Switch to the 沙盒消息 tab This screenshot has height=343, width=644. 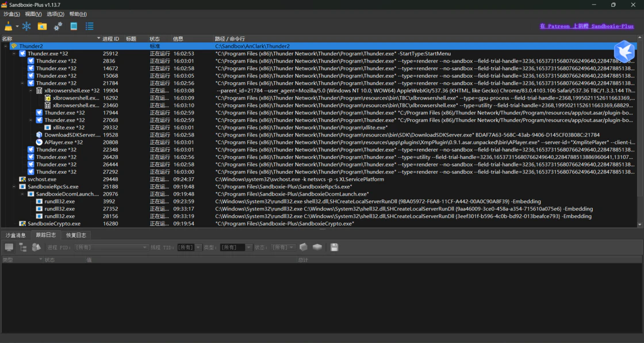point(16,235)
